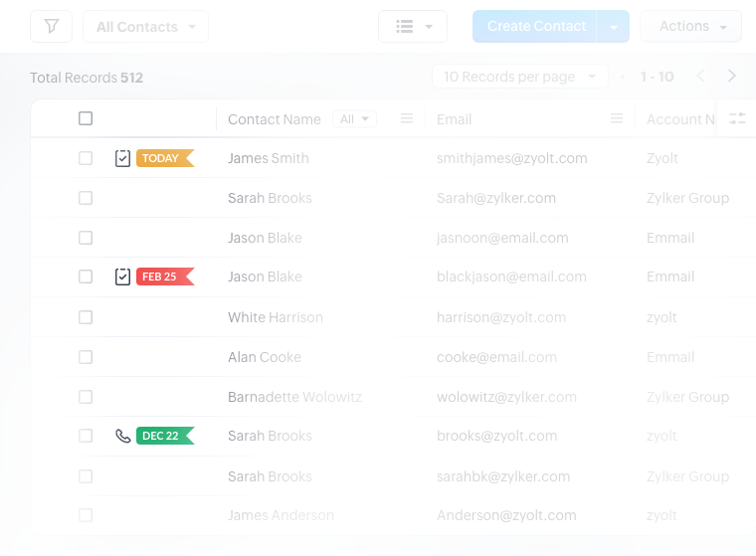The width and height of the screenshot is (756, 556).
Task: Expand the All Contacts dropdown
Action: click(145, 27)
